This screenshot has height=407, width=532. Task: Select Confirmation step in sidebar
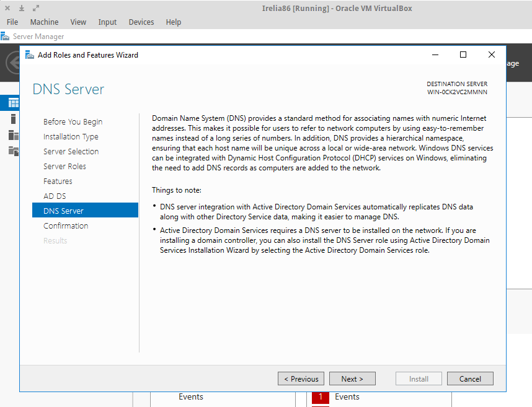66,225
